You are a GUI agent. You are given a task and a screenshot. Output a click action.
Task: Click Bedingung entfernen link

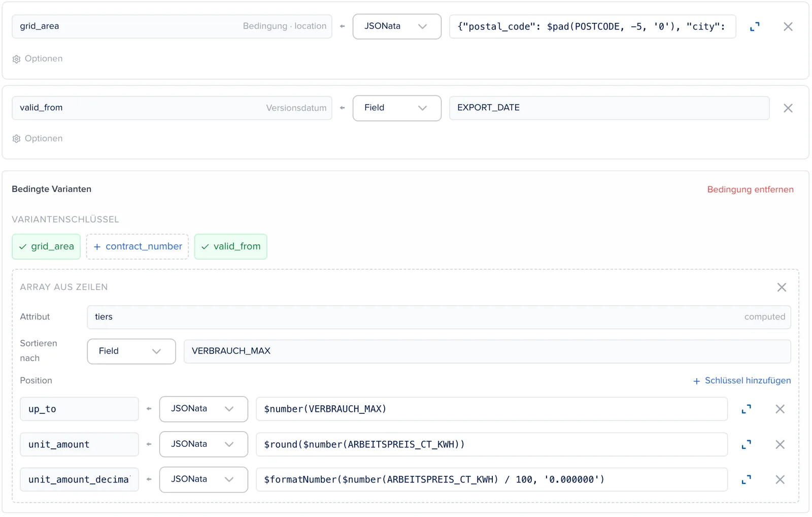(x=750, y=189)
